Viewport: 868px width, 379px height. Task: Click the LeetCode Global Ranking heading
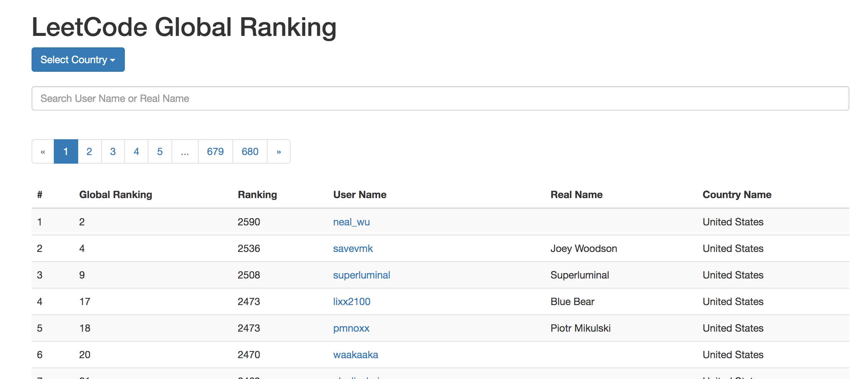point(184,27)
